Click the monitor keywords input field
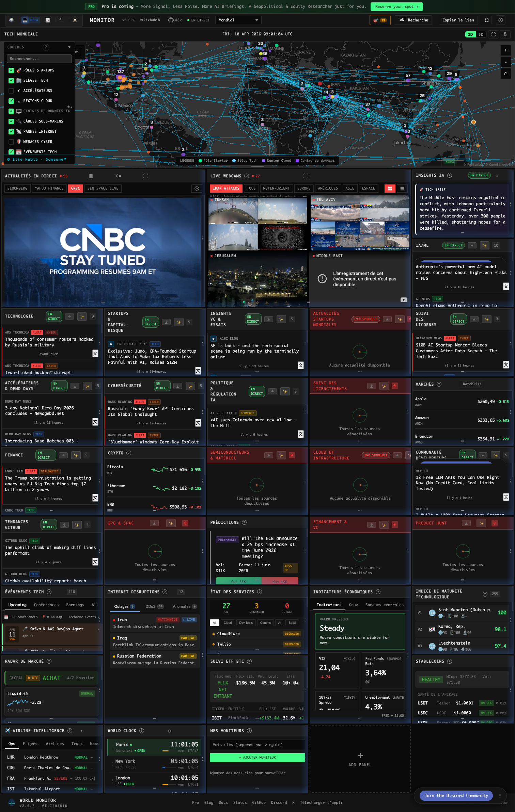Image resolution: width=515 pixels, height=812 pixels. tap(257, 745)
